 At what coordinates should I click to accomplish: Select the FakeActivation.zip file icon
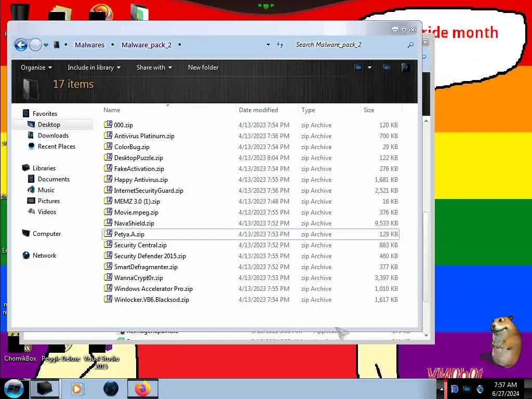108,168
